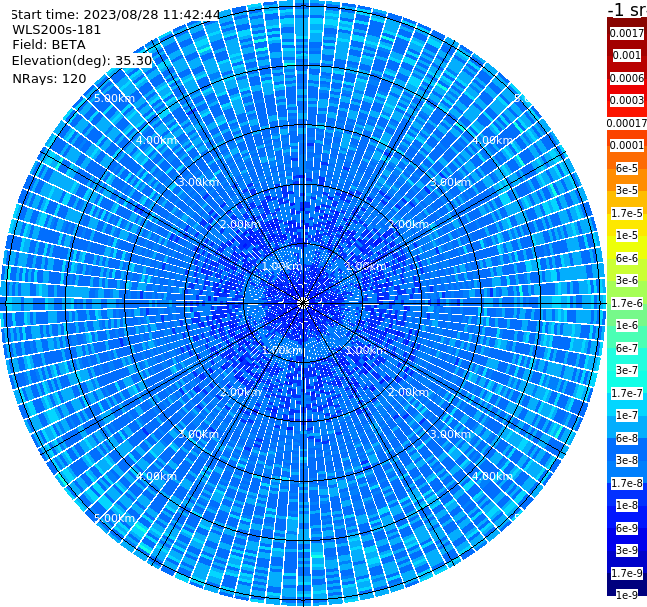Viewport: 647px width, 607px height.
Task: Click the colorbar unit label above 0.0017
Action: tap(627, 10)
